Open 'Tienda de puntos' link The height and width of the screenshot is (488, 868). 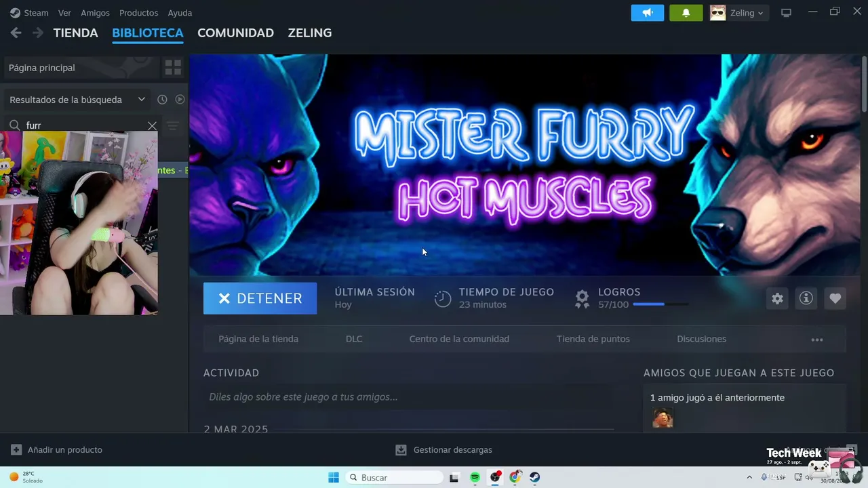[x=593, y=339]
